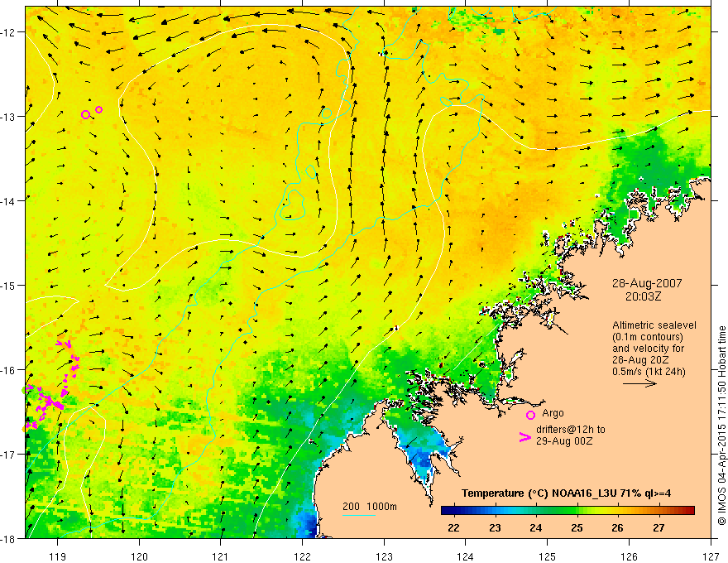728x563 pixels.
Task: Click longitude axis label 122
Action: tap(302, 556)
